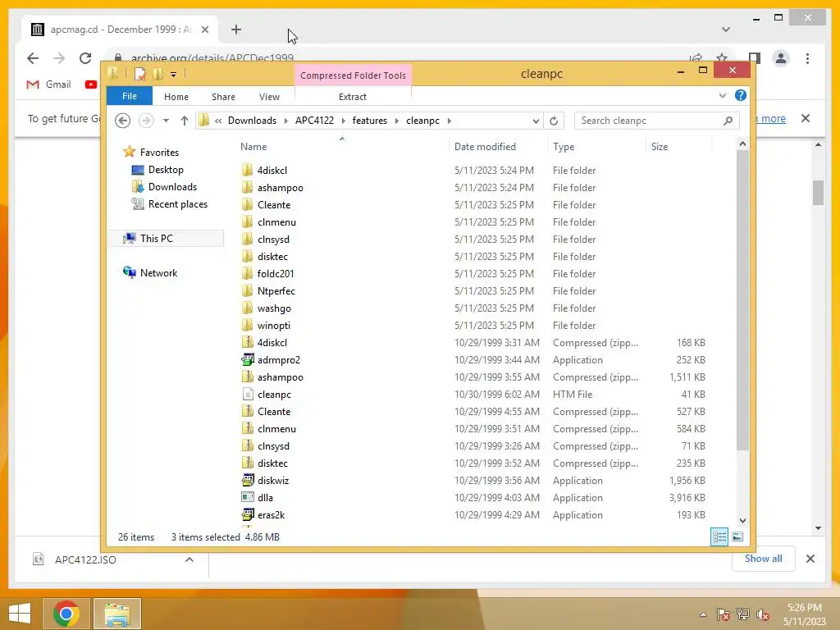Expand the ribbon chevron
The image size is (840, 630).
pyautogui.click(x=723, y=95)
